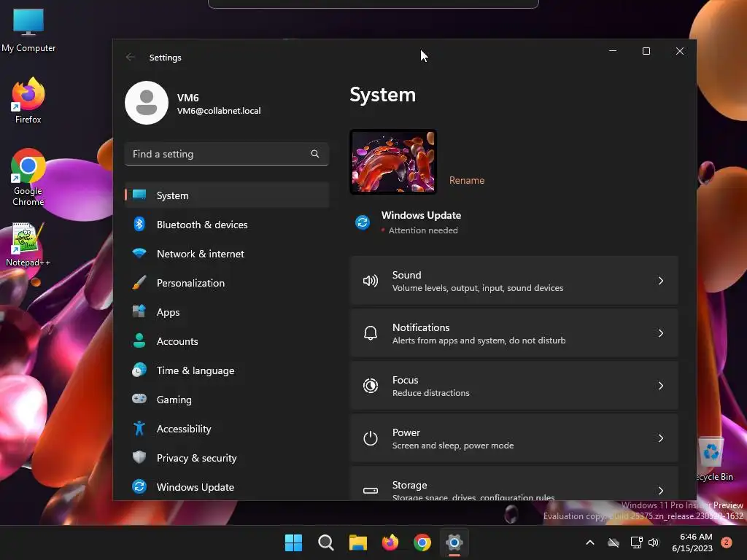The height and width of the screenshot is (560, 747).
Task: Expand the Focus chevron
Action: (661, 386)
